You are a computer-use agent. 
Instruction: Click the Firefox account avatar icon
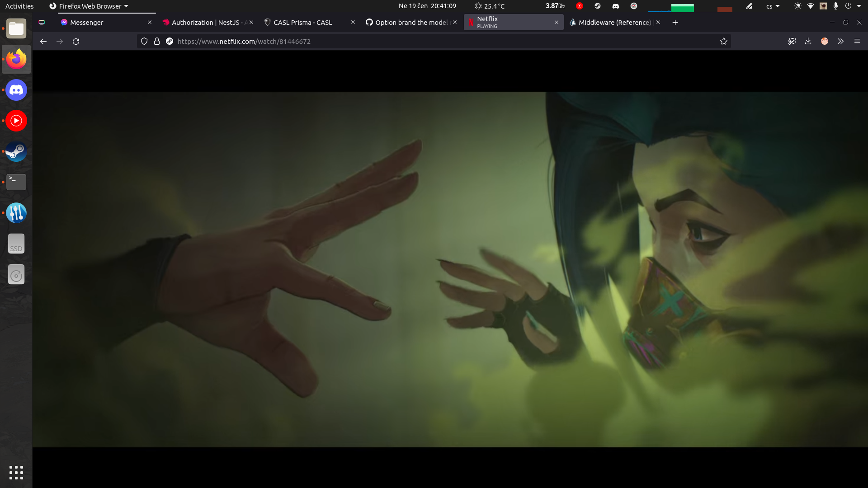(x=825, y=41)
